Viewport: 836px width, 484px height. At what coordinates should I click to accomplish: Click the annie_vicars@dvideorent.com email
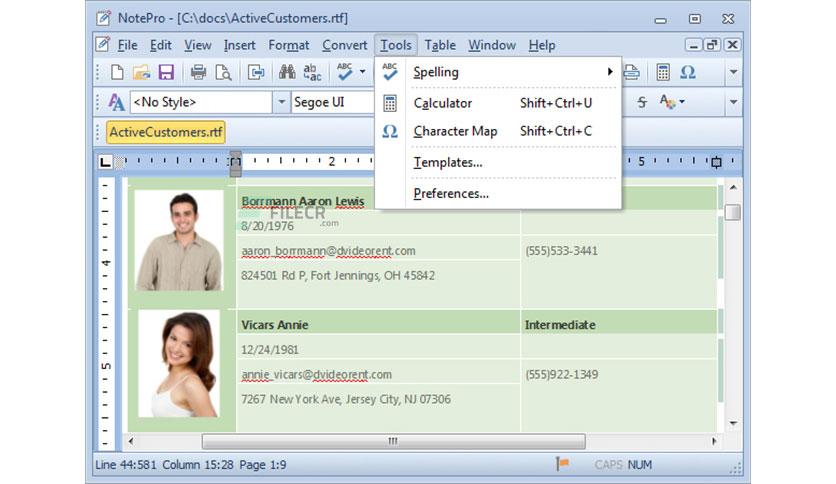[x=316, y=374]
